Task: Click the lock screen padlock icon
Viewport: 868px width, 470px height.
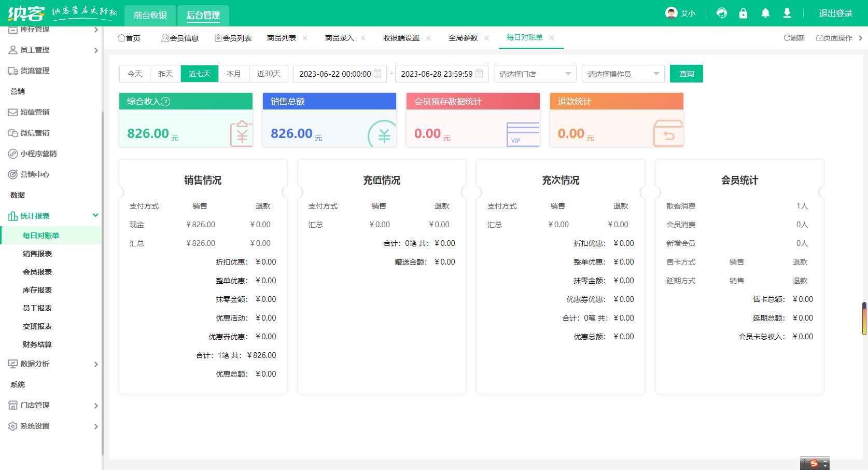Action: pyautogui.click(x=743, y=13)
